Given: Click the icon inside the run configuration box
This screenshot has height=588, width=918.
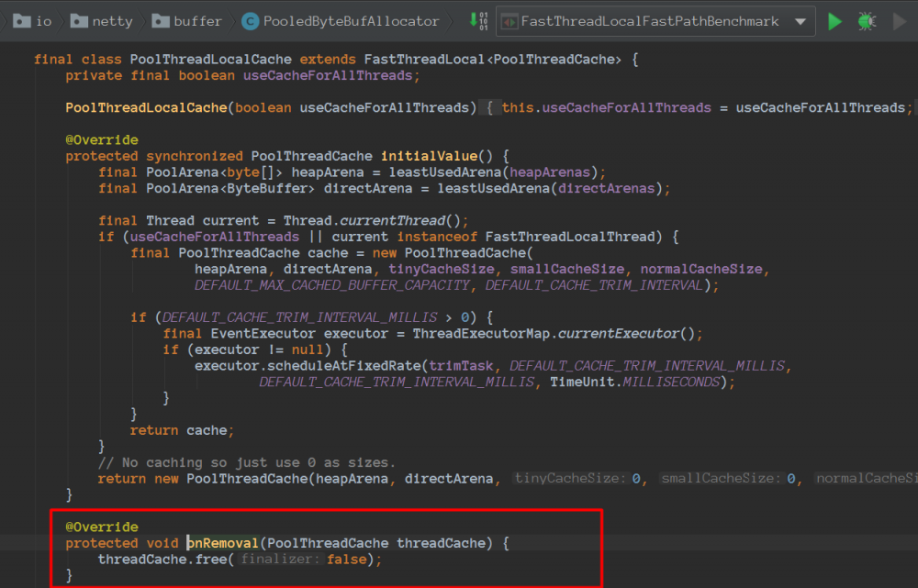Looking at the screenshot, I should click(x=510, y=20).
